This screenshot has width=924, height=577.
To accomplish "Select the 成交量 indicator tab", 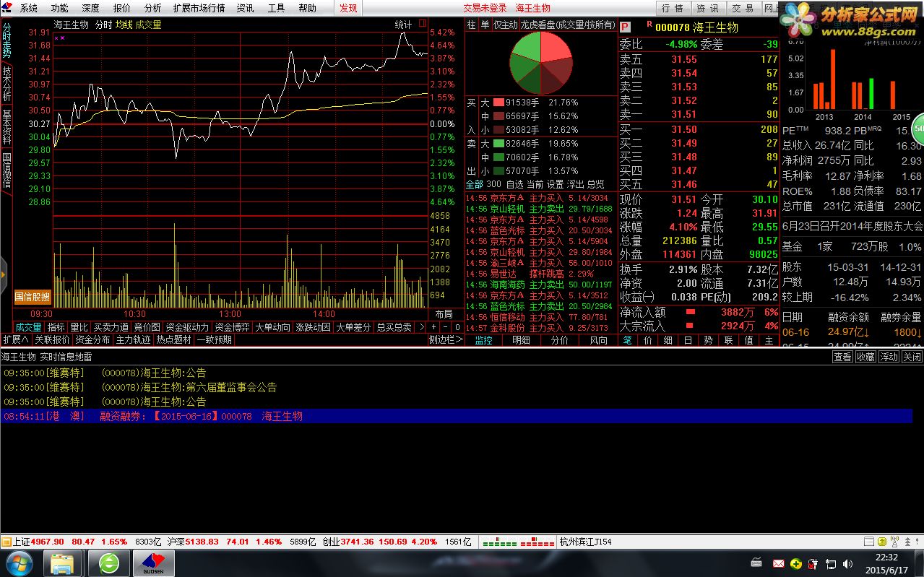I will [x=29, y=327].
